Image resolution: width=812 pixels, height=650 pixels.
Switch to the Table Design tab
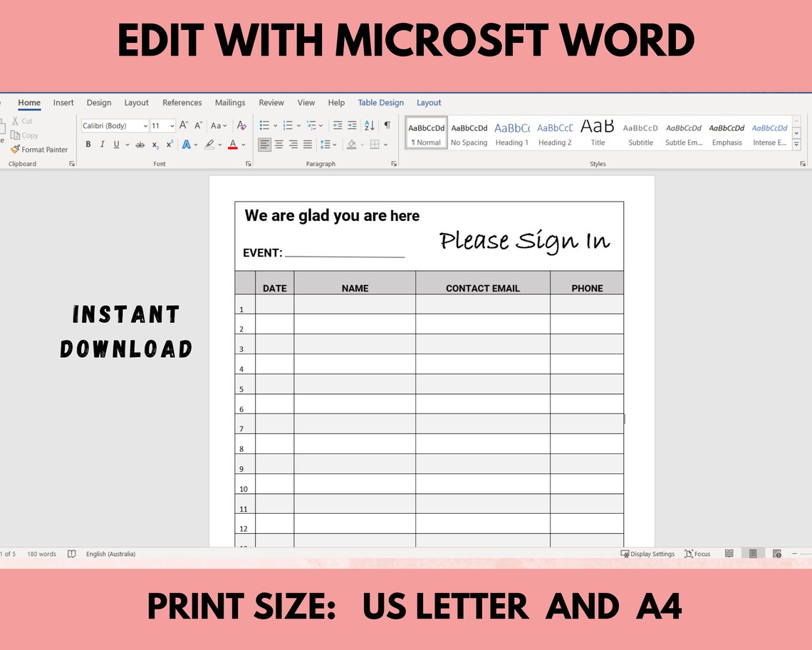coord(380,103)
